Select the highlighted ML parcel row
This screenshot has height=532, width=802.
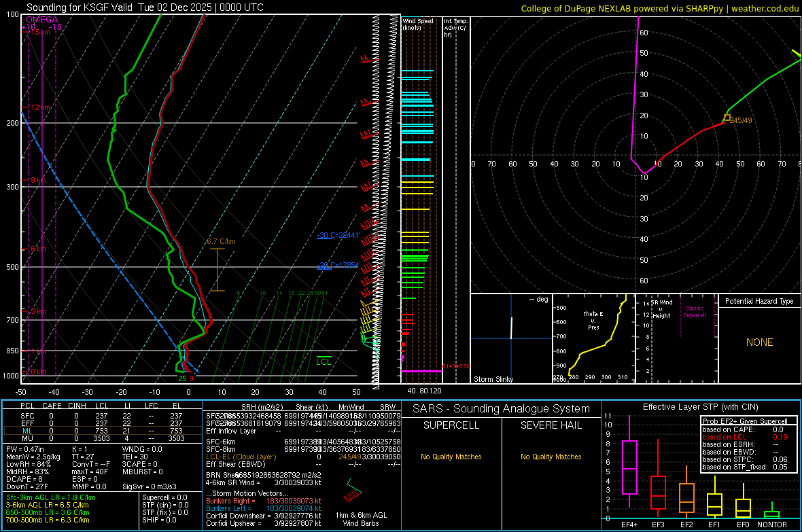(x=101, y=431)
